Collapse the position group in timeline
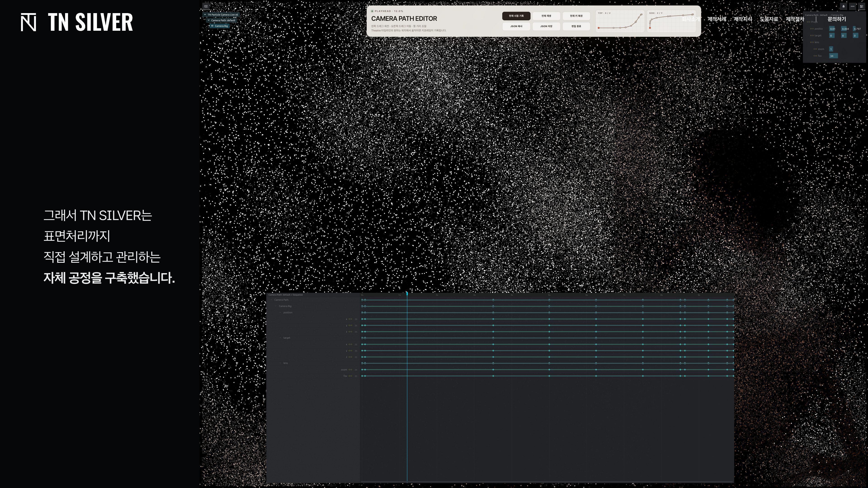Screen dimensions: 868x488 pyautogui.click(x=280, y=312)
